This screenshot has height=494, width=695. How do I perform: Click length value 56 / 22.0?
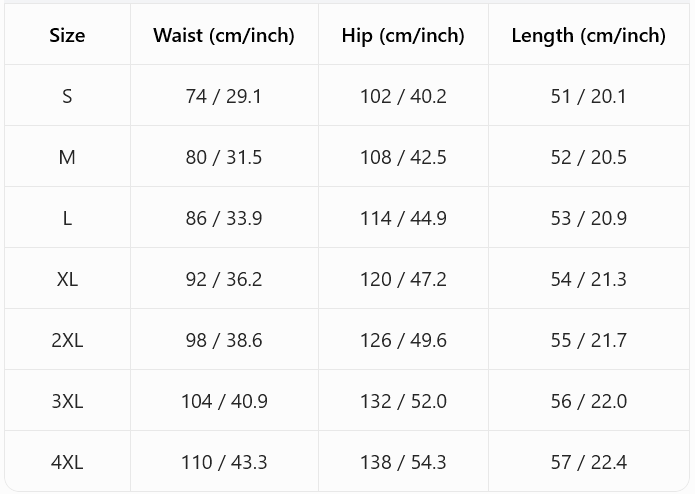[x=588, y=401]
